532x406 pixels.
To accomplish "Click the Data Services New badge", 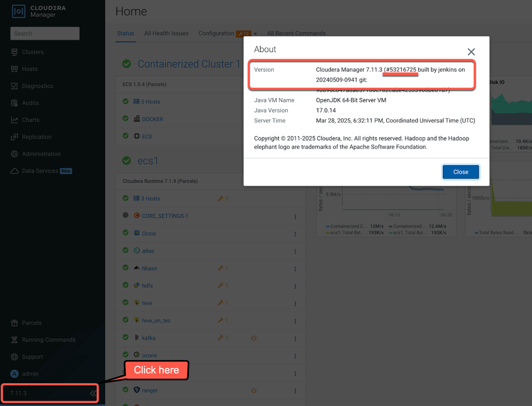I will pyautogui.click(x=66, y=170).
